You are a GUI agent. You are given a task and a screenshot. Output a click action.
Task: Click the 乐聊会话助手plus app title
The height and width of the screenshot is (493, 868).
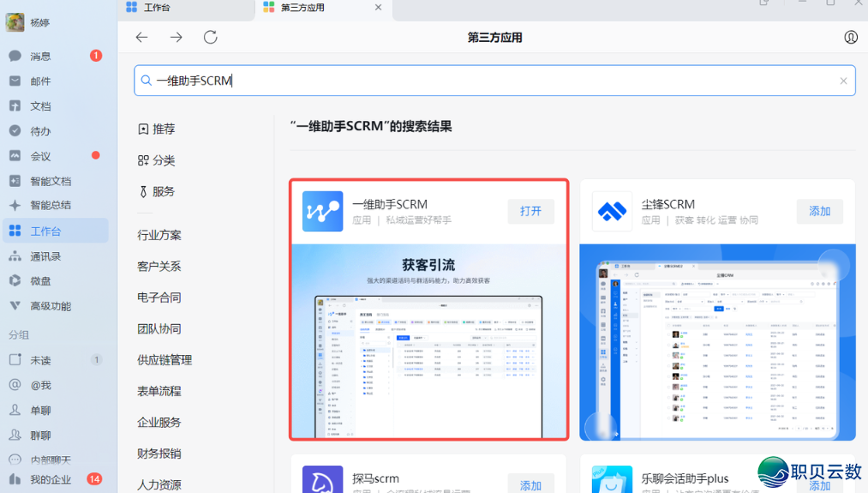click(685, 478)
